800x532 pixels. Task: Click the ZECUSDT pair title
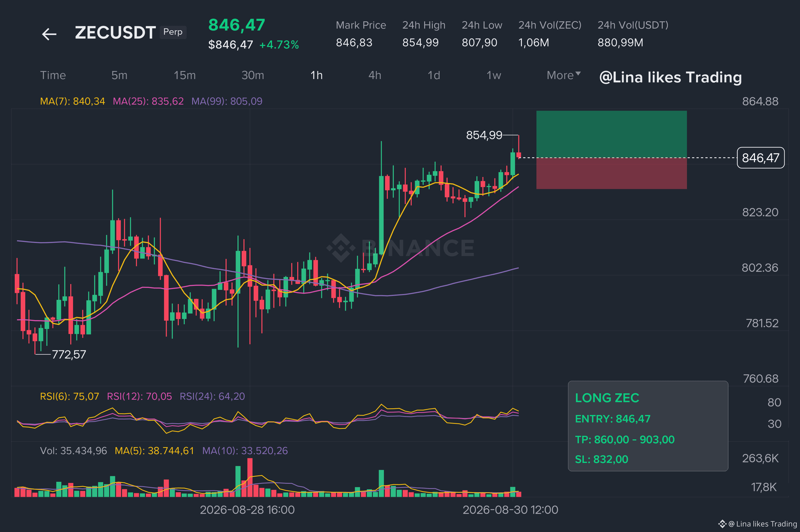click(115, 32)
